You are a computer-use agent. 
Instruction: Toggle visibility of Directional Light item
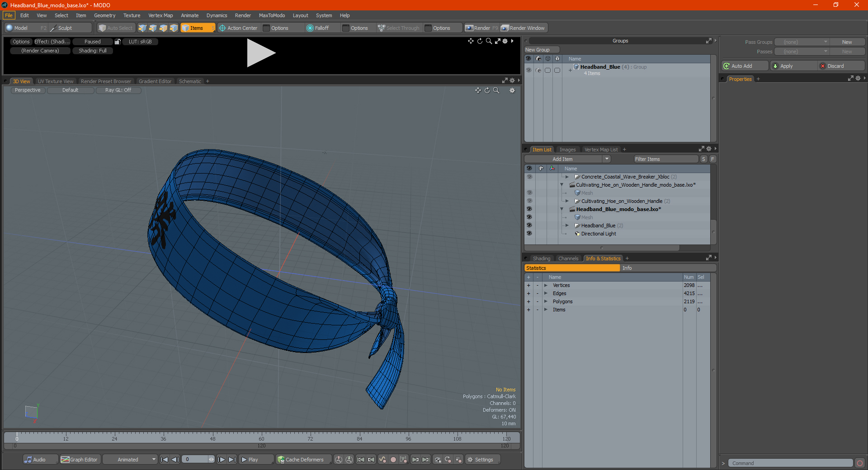tap(529, 234)
